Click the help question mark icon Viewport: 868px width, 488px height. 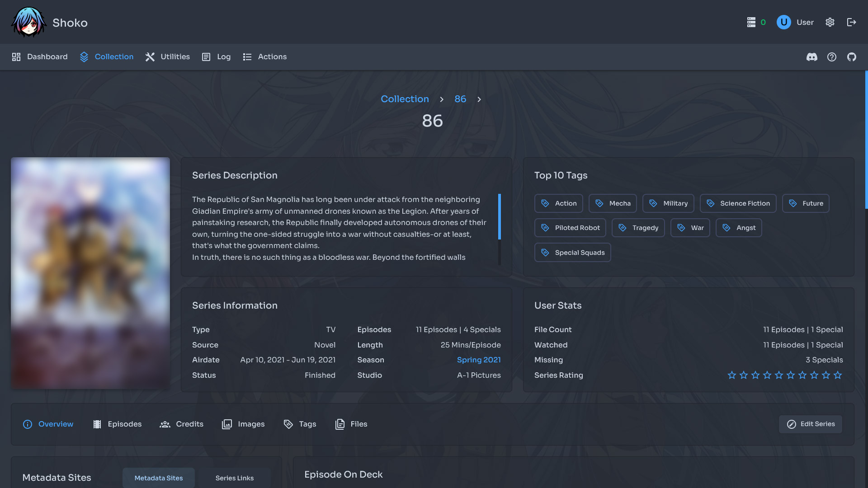[x=831, y=57]
